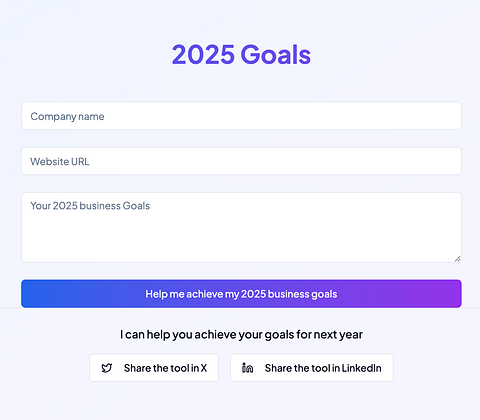Viewport: 480px width, 420px height.
Task: Share the tool in X
Action: [154, 368]
